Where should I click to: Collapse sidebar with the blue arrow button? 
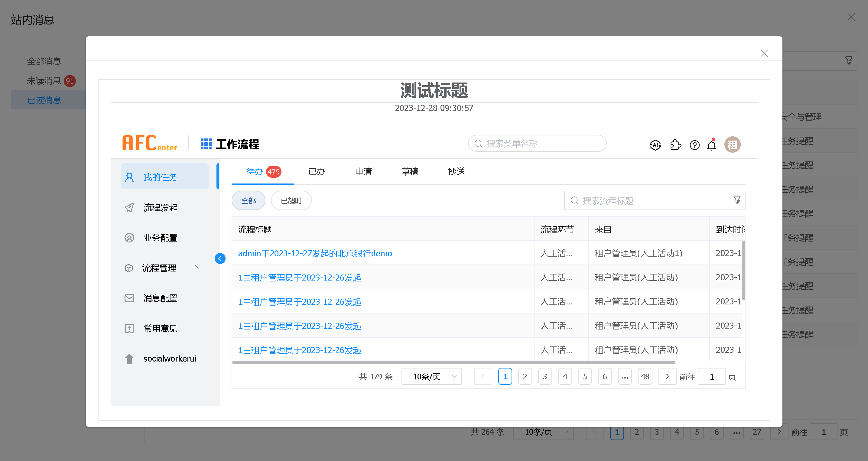pos(220,258)
